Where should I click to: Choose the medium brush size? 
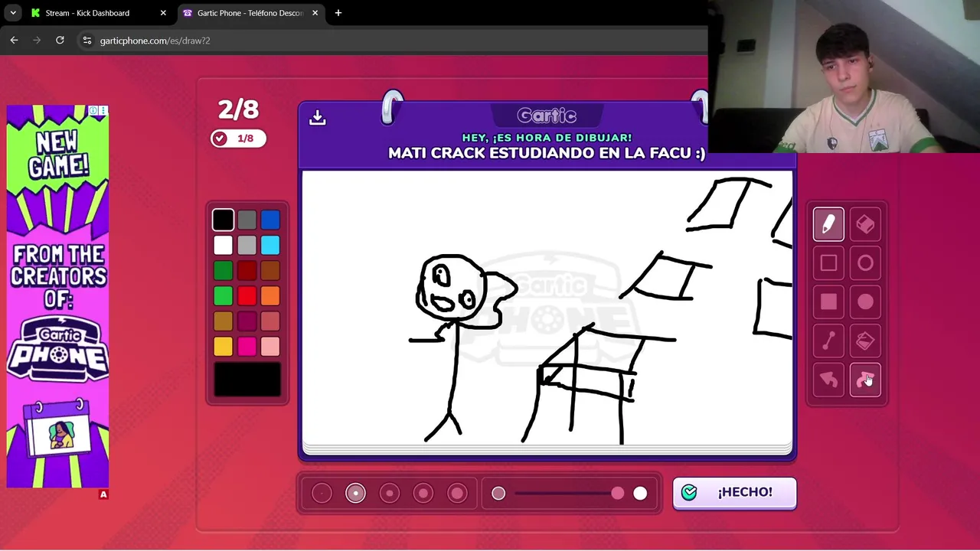389,494
